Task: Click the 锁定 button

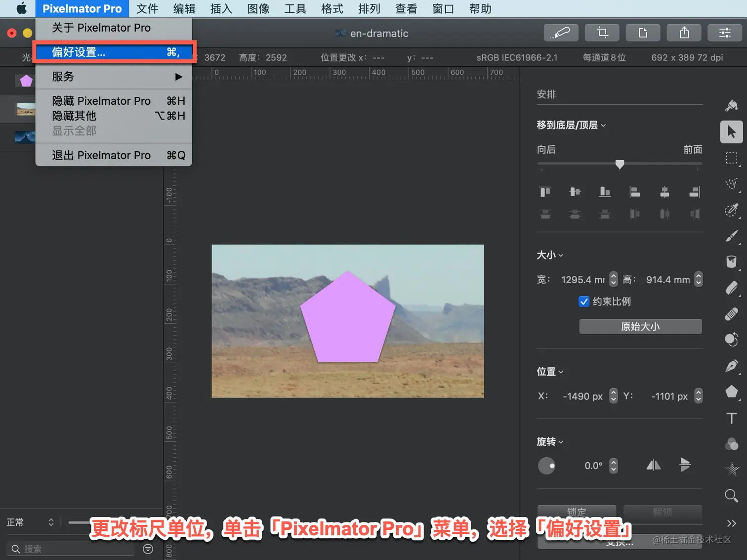Action: pyautogui.click(x=577, y=512)
